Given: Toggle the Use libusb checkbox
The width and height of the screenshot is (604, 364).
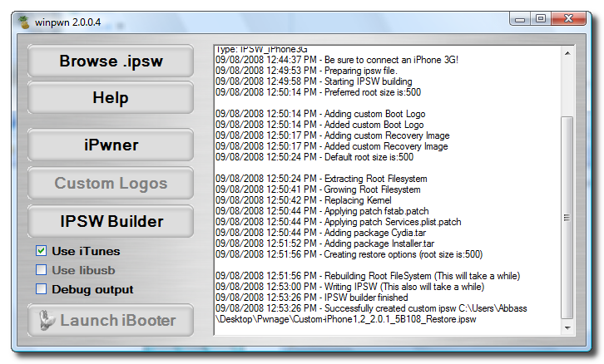Looking at the screenshot, I should [x=41, y=270].
